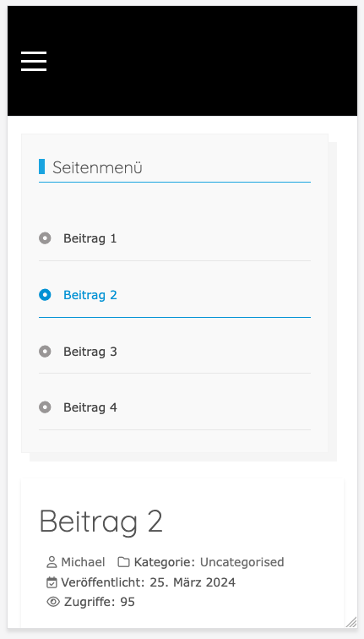
Task: Click the Beitrag 2 article heading
Action: (101, 522)
